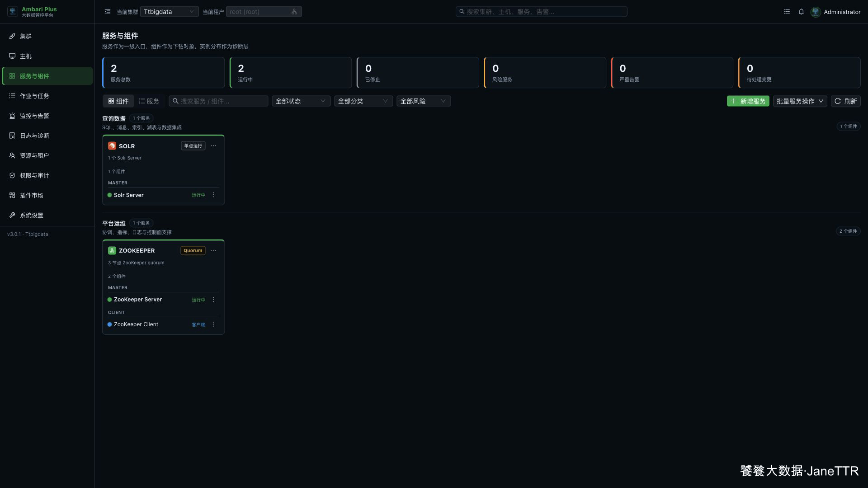Open 插件市场 page
This screenshot has height=488, width=868.
[47, 195]
